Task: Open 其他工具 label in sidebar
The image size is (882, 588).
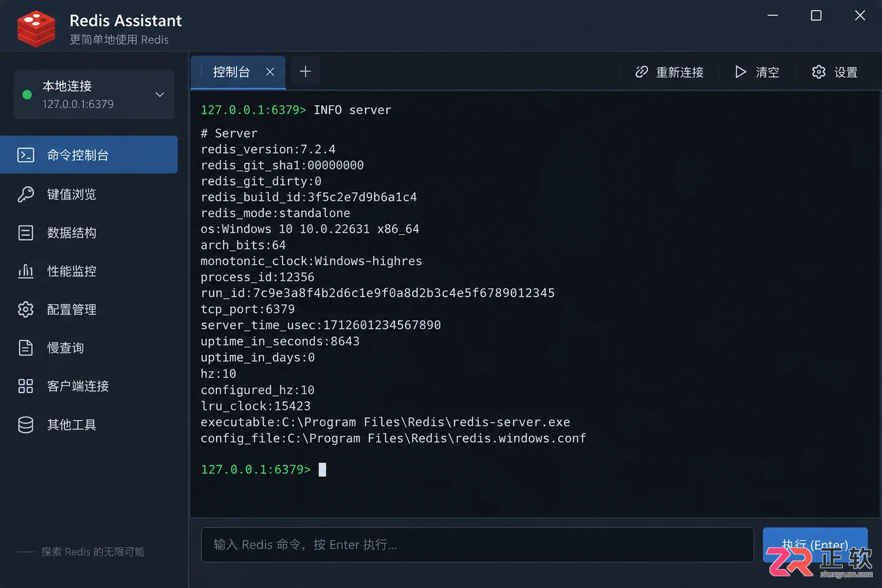Action: point(72,424)
